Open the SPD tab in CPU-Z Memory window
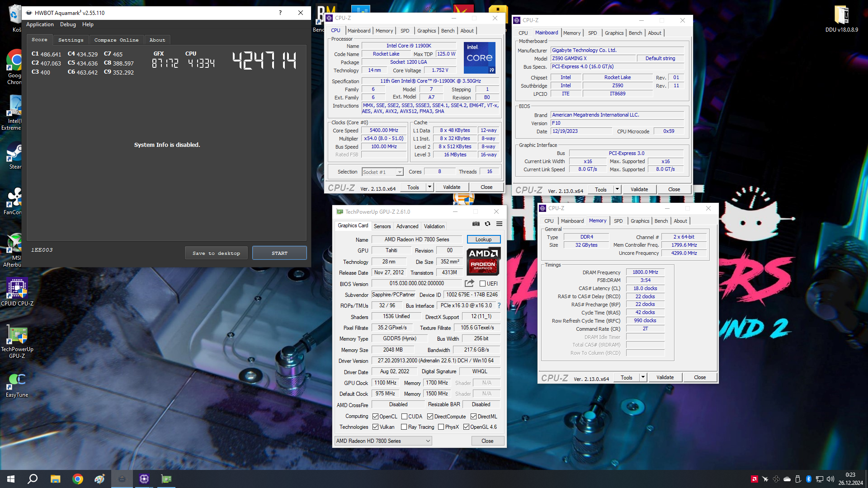Image resolution: width=868 pixels, height=488 pixels. (618, 221)
